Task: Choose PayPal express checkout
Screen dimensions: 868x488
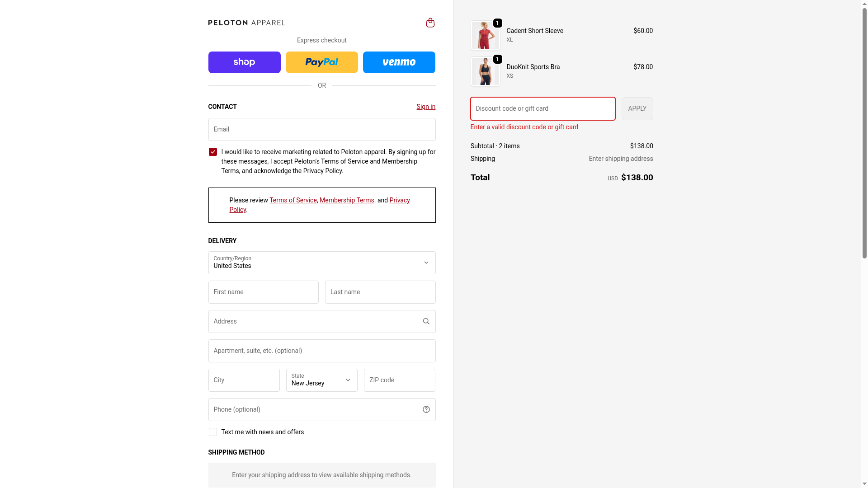Action: tap(321, 62)
